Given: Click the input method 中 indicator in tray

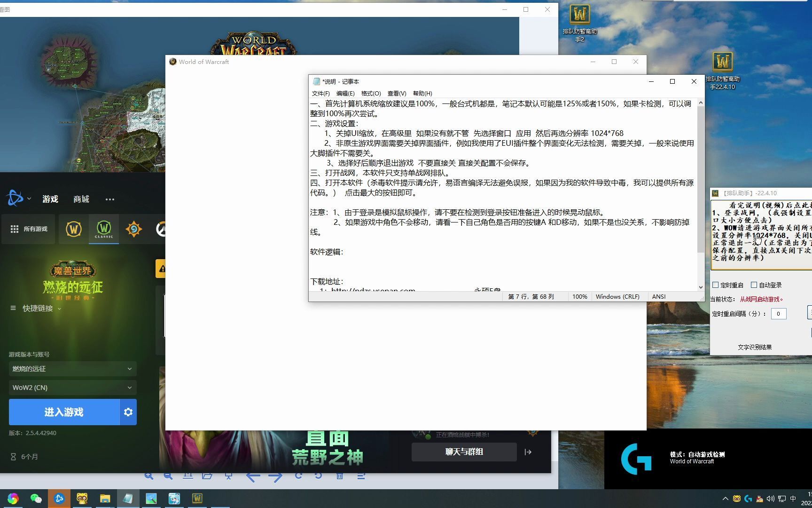Looking at the screenshot, I should pyautogui.click(x=793, y=499).
